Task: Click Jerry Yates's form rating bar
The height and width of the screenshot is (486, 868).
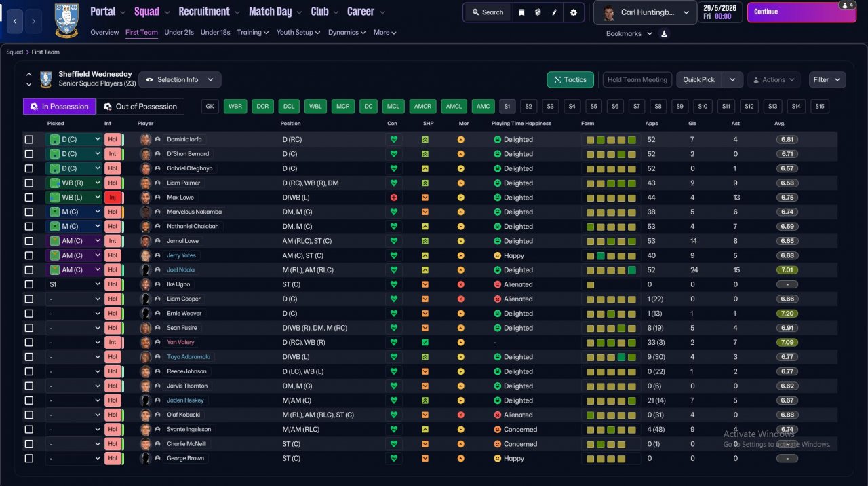Action: pos(611,256)
